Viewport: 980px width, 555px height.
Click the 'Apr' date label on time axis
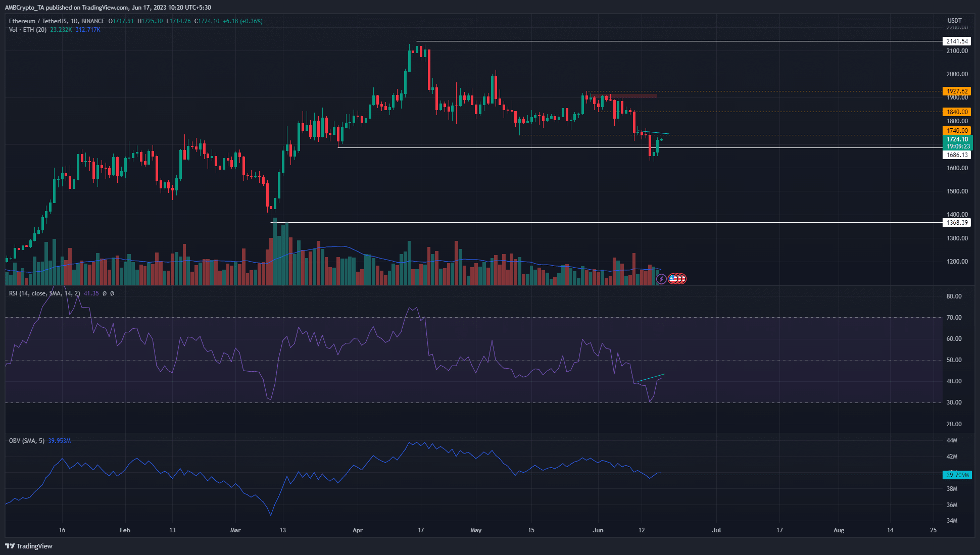point(358,530)
